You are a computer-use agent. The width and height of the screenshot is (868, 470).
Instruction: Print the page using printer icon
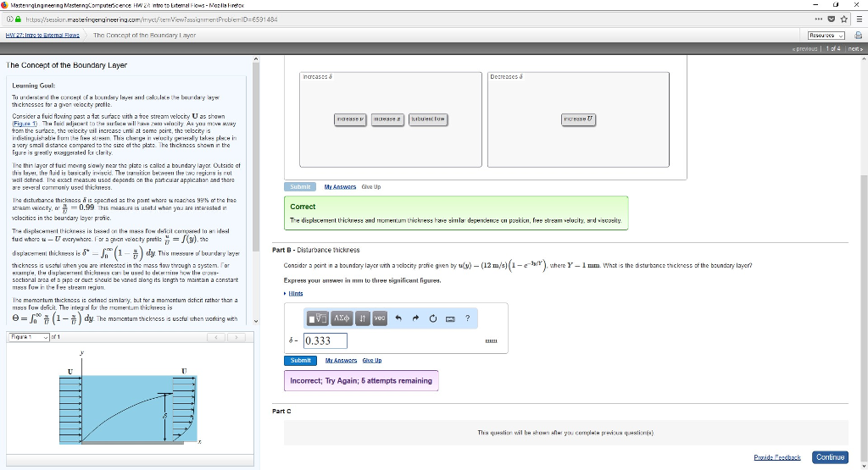pyautogui.click(x=859, y=36)
